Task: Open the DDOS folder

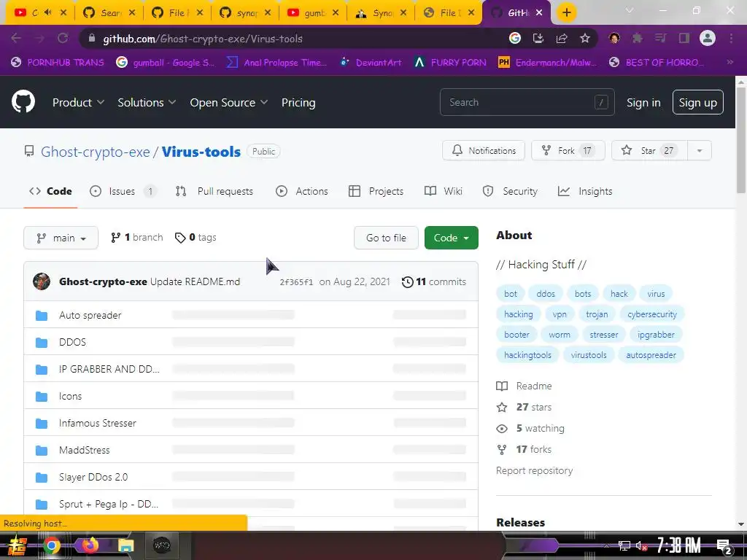Action: tap(72, 342)
